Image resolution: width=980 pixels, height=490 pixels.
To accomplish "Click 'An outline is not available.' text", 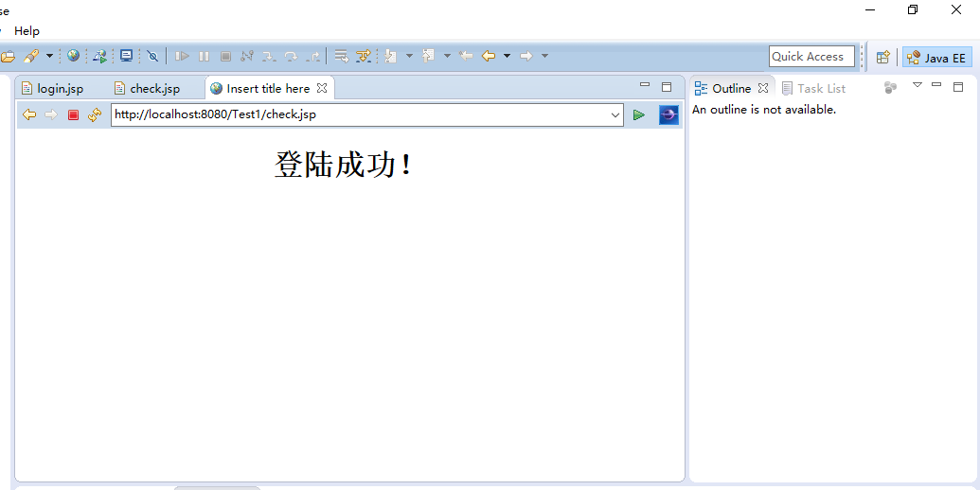I will point(764,110).
